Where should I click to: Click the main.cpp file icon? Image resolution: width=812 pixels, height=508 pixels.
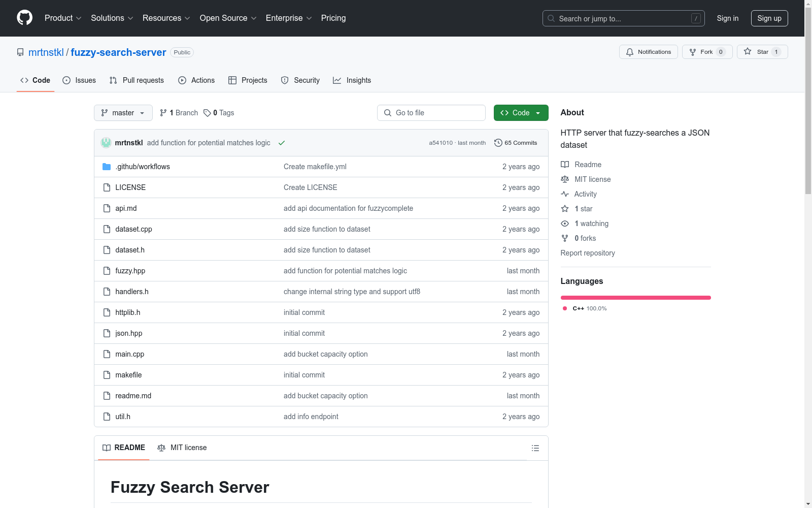pos(107,354)
